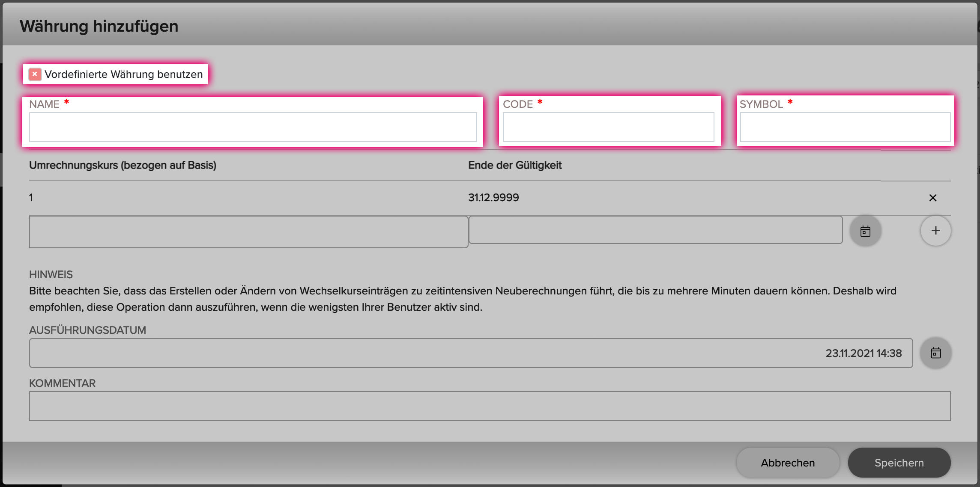The width and height of the screenshot is (980, 487).
Task: Click the Ende der Gültigkeit date input
Action: [x=656, y=230]
